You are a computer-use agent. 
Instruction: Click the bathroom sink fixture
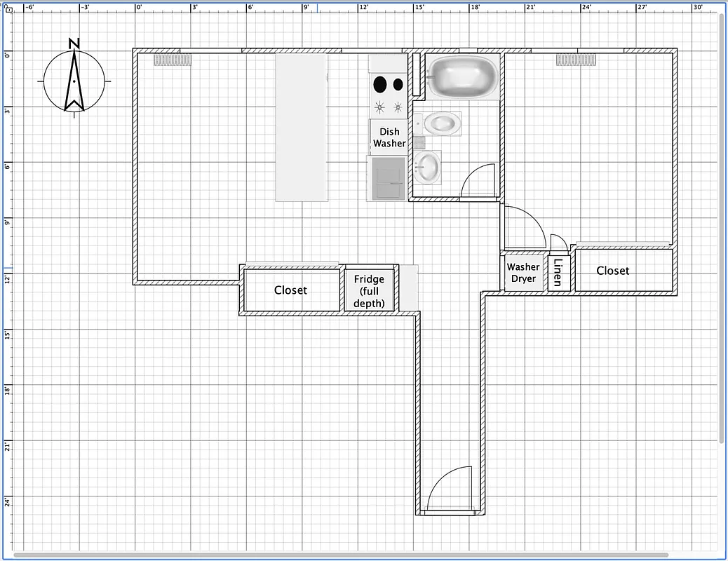(x=426, y=168)
